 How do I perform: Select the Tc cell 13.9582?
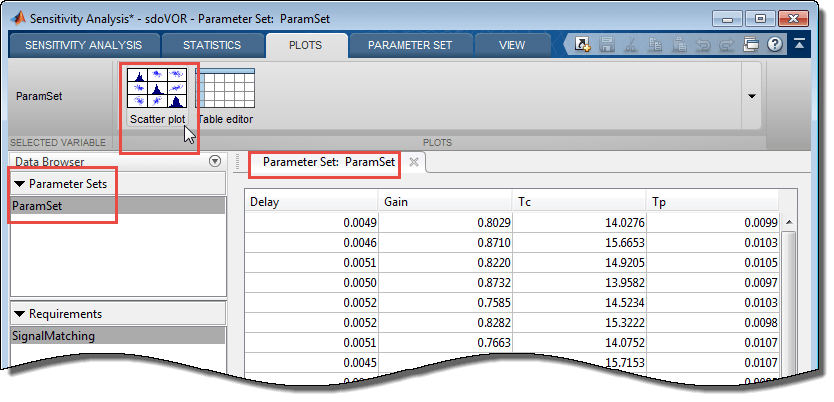pyautogui.click(x=579, y=283)
